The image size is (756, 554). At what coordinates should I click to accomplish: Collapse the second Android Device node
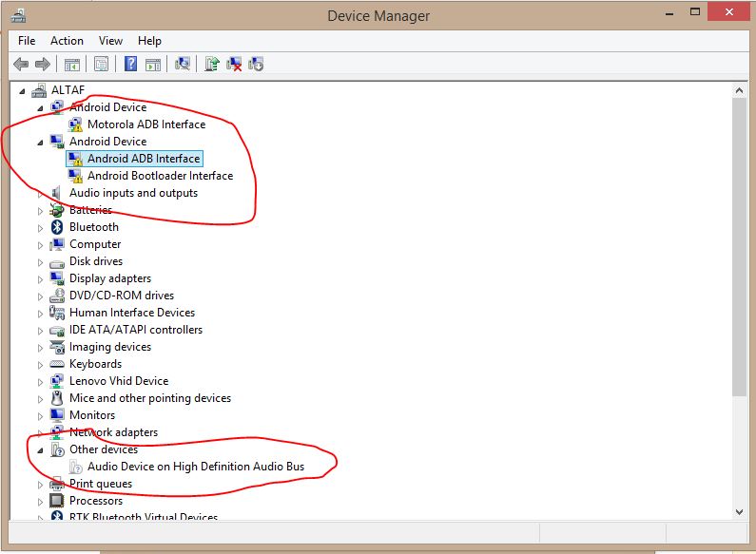pos(41,143)
